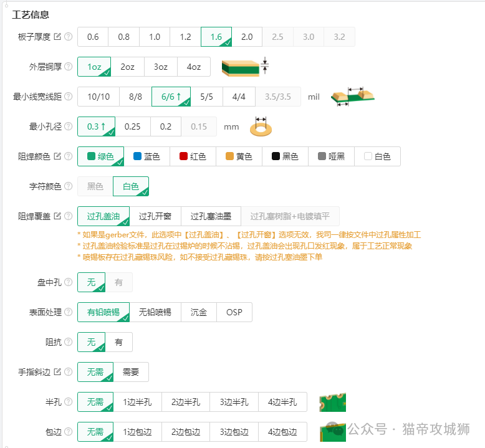Choose 1oz outer copper thickness
485x448 pixels.
click(94, 67)
